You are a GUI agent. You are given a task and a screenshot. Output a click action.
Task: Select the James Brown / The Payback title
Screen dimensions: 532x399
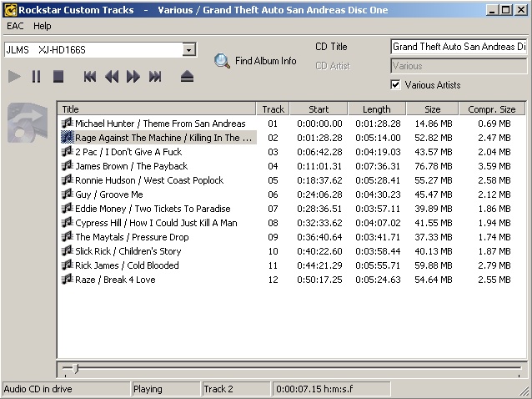click(x=131, y=166)
